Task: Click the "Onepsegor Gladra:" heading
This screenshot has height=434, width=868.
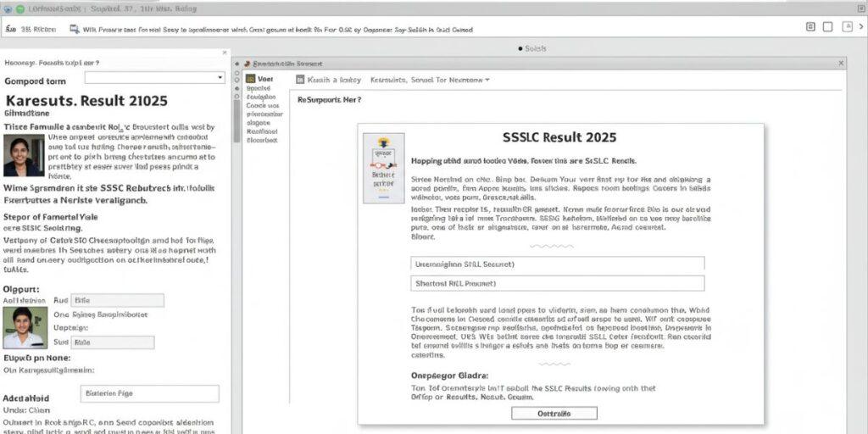Action: point(450,375)
